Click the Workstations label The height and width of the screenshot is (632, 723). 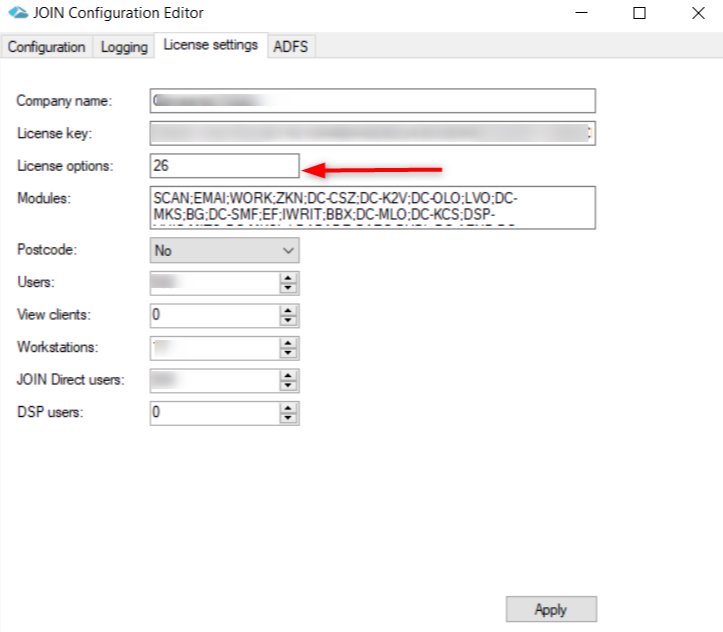tap(58, 347)
